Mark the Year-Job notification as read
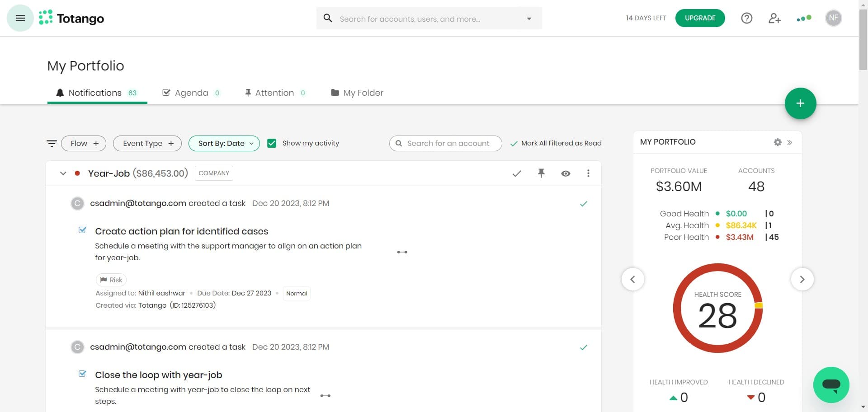Screen dimensions: 868x412 coord(517,173)
